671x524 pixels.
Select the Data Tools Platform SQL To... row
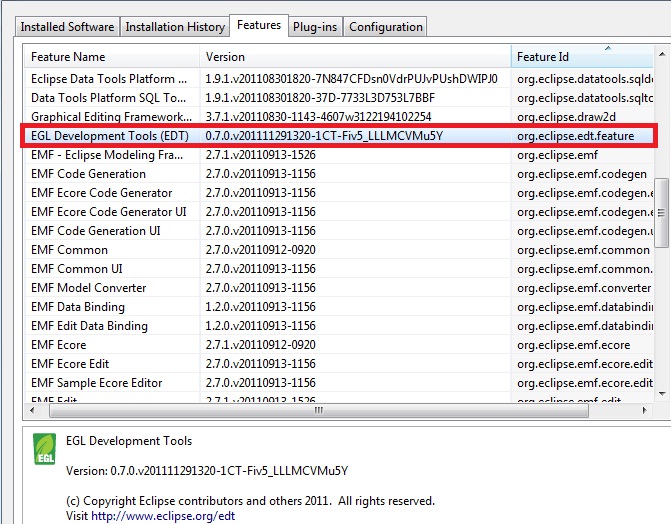coord(339,98)
